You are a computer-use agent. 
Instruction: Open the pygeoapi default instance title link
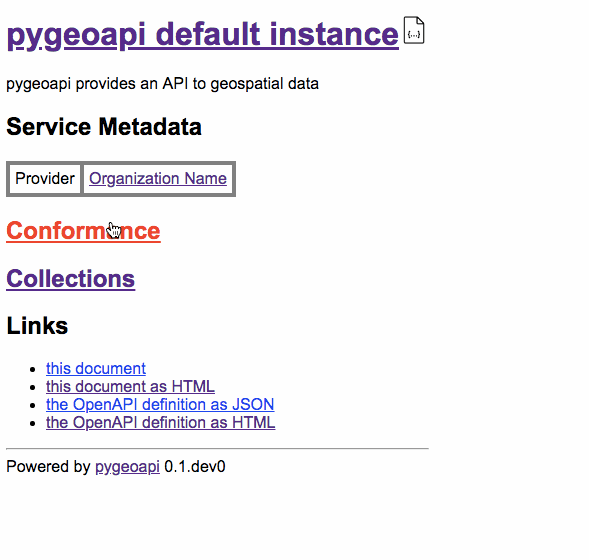coord(202,35)
